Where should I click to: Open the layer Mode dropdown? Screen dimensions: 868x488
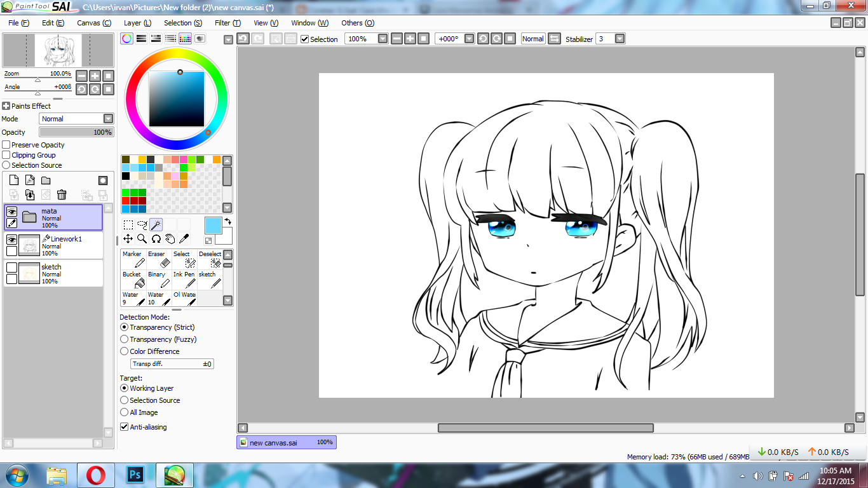tap(108, 119)
